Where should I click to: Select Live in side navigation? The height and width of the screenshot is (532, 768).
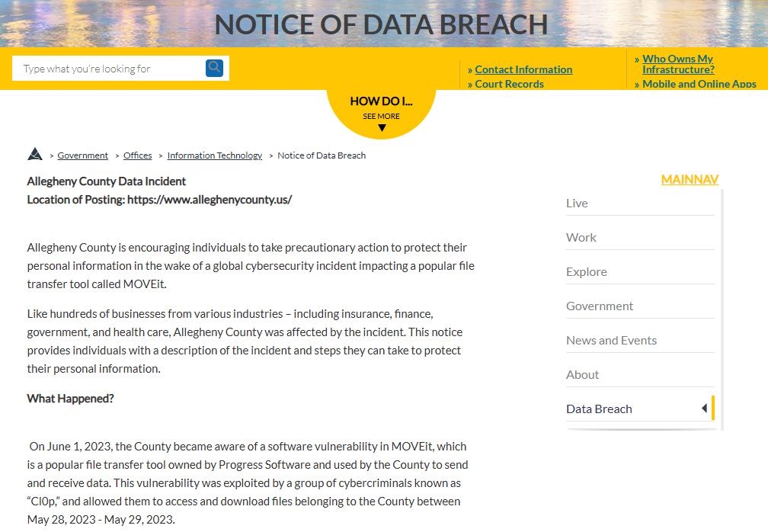(577, 204)
